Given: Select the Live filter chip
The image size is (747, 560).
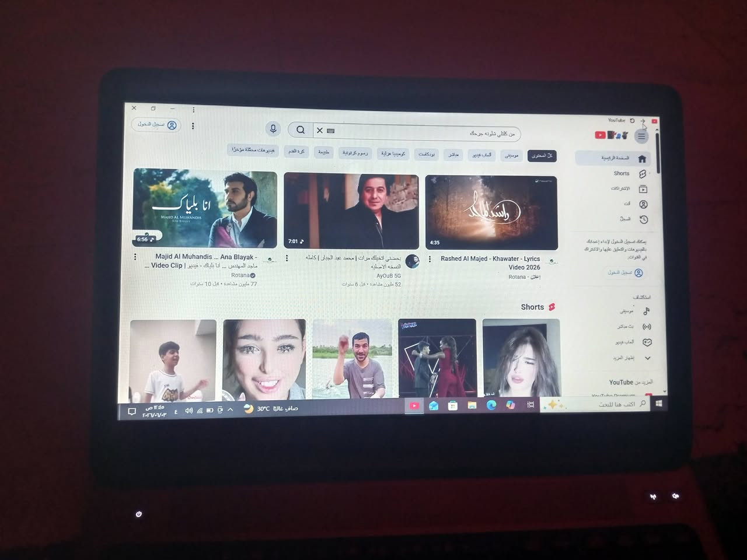Looking at the screenshot, I should pyautogui.click(x=453, y=155).
